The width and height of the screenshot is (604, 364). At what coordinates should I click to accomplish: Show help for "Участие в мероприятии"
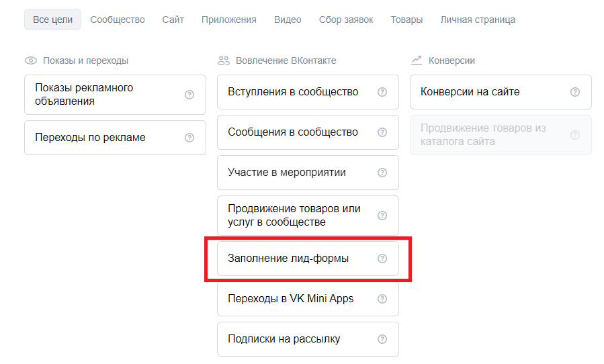382,173
